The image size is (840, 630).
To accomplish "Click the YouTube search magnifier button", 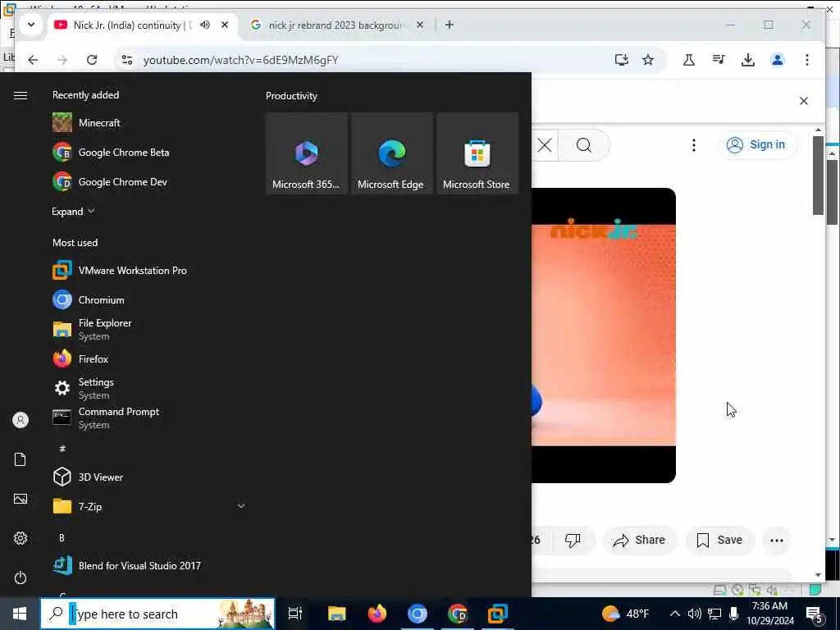I will click(584, 145).
